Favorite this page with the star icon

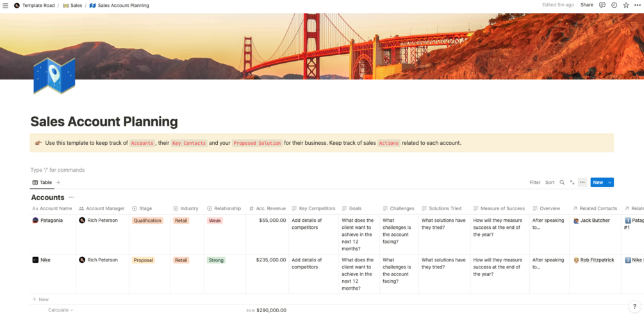click(626, 5)
